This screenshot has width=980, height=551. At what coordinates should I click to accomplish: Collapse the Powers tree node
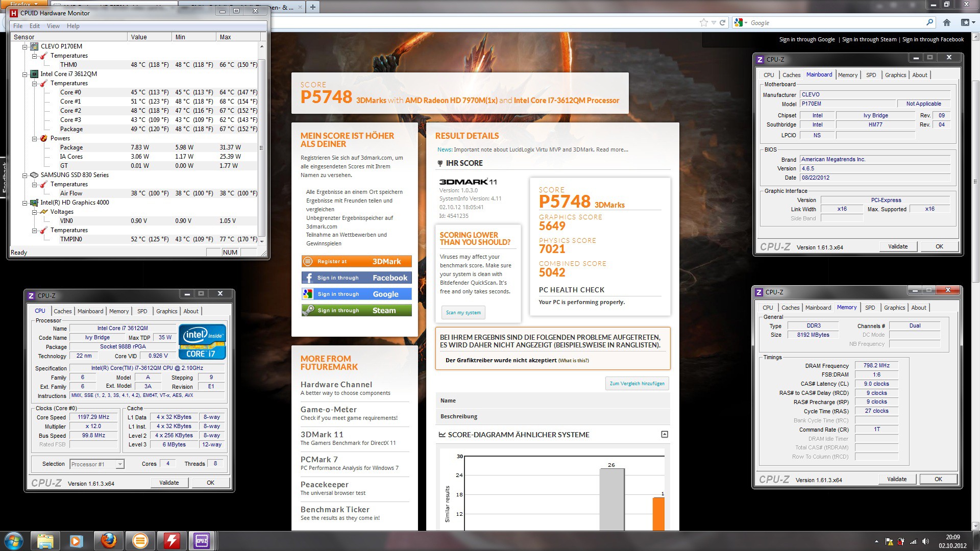tap(34, 138)
